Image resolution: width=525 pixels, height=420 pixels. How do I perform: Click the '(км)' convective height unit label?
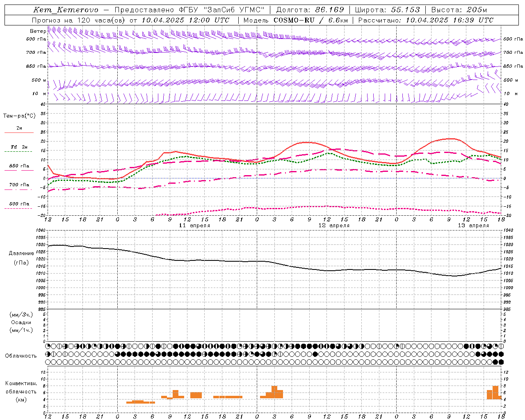pos(21,399)
